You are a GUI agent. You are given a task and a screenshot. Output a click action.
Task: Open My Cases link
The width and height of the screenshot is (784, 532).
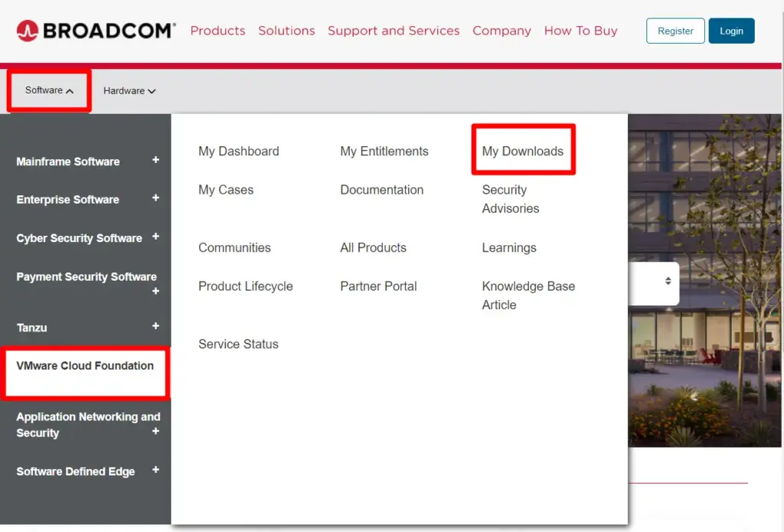coord(226,190)
